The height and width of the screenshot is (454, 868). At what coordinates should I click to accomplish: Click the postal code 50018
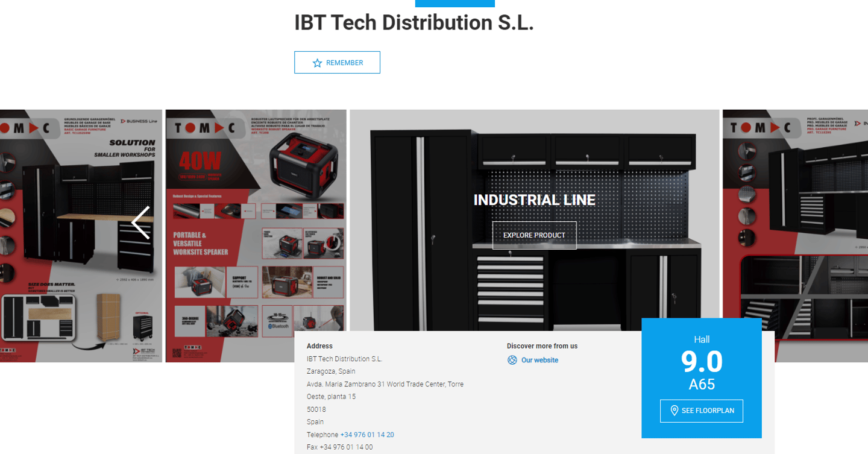[x=316, y=409]
